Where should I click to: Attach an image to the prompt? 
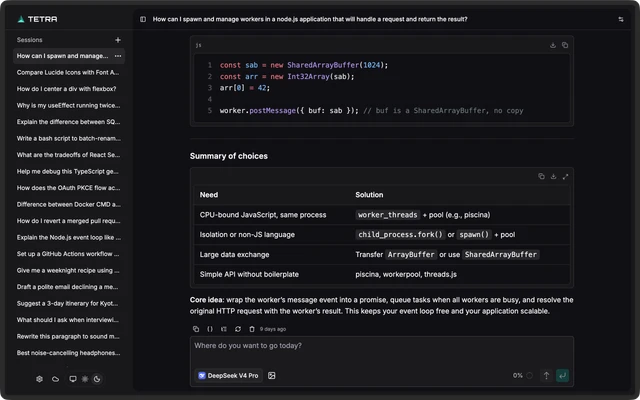point(271,376)
